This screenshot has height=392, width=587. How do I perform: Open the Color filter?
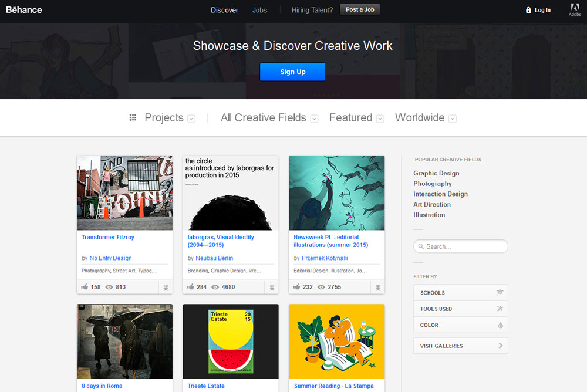pyautogui.click(x=460, y=325)
